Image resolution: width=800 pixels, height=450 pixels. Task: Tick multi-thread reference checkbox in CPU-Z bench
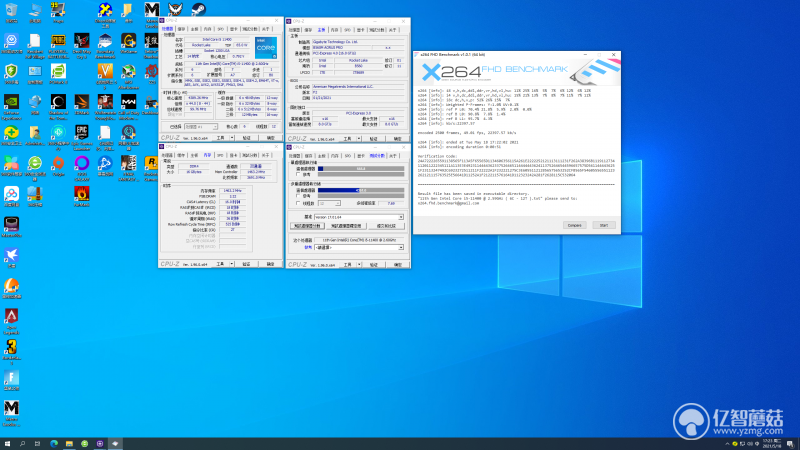(x=298, y=196)
